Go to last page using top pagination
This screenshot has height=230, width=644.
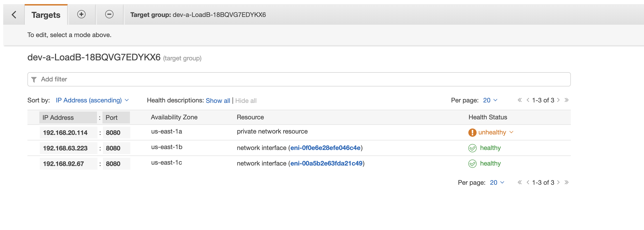pos(566,100)
